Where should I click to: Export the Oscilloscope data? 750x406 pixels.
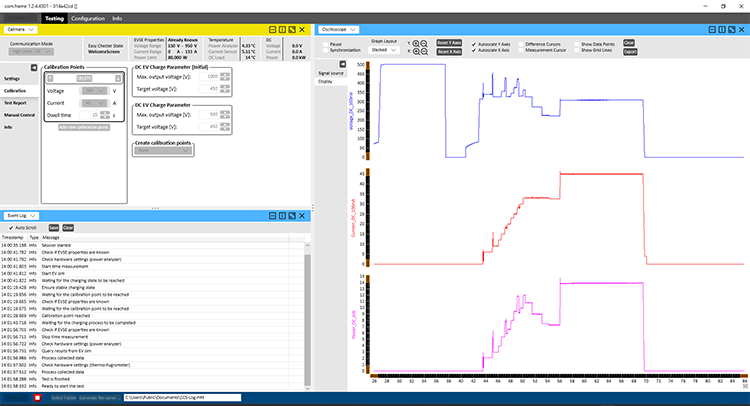630,52
